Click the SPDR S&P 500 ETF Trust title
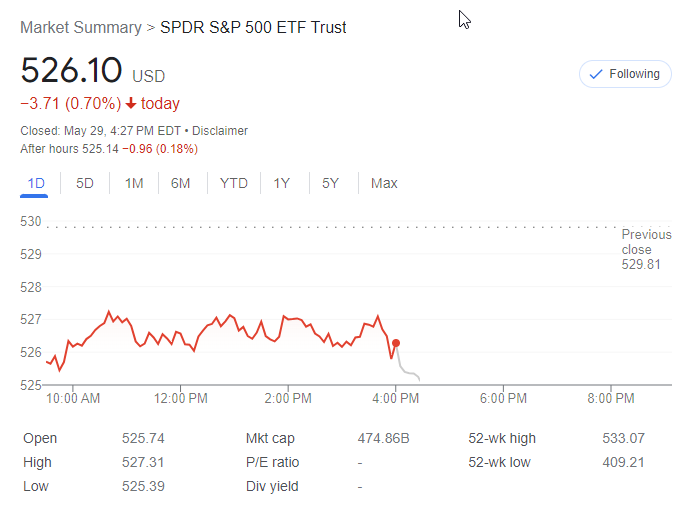Viewport: 686px width, 507px height. point(253,28)
